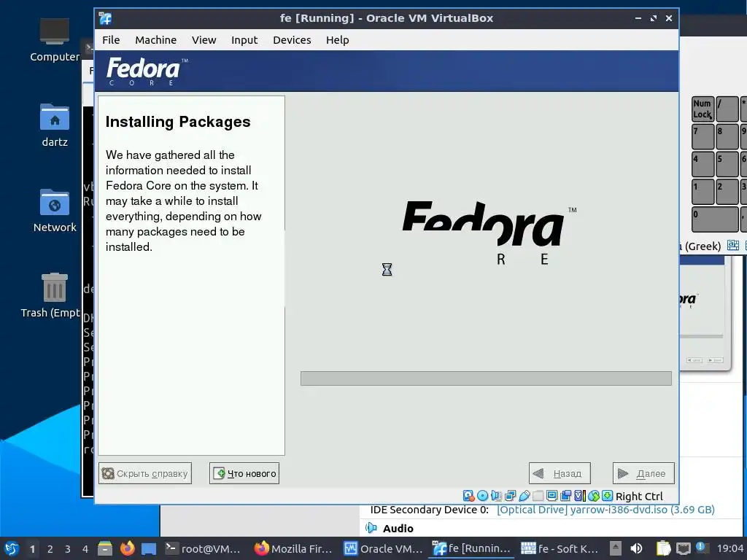Click the numpad 5 key on soft keyboard
The width and height of the screenshot is (747, 560).
click(x=727, y=164)
